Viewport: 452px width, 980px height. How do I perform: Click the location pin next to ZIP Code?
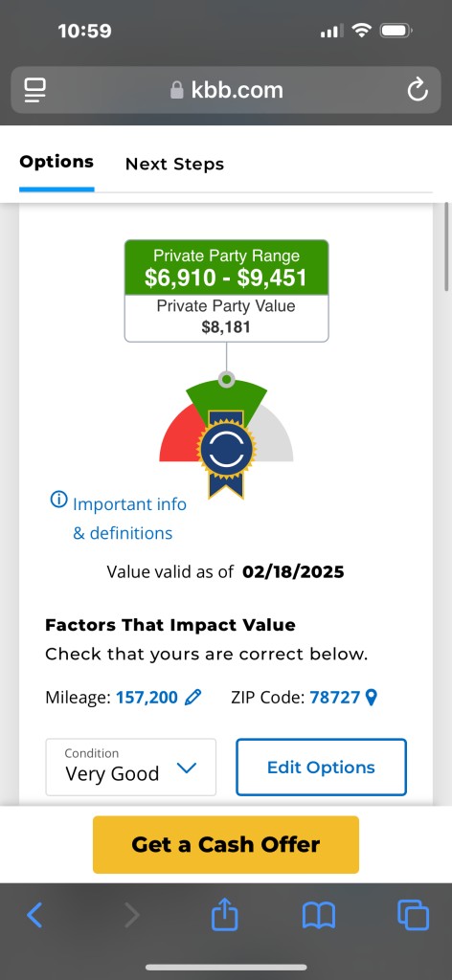click(372, 697)
